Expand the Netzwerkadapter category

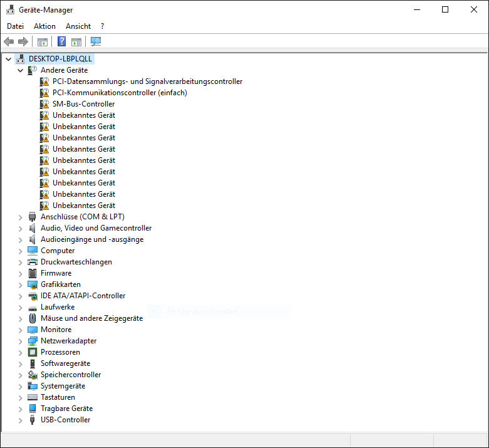click(x=20, y=341)
